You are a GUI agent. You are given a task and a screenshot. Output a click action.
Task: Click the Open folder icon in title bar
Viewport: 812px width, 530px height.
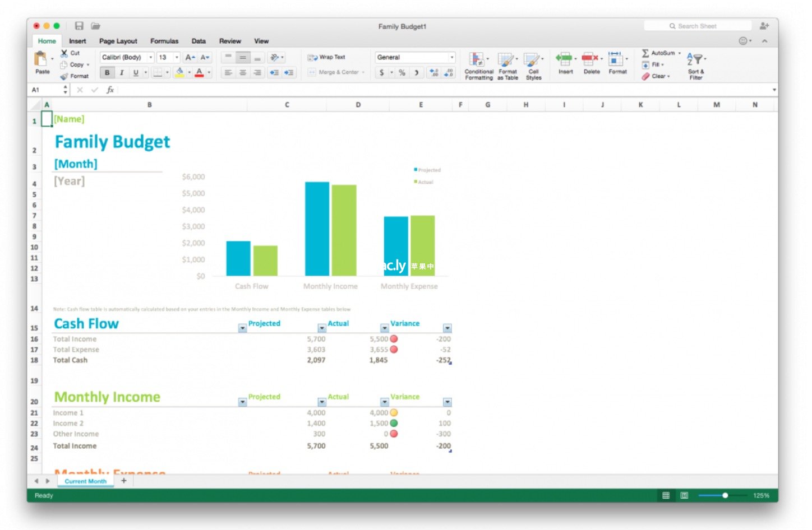95,26
